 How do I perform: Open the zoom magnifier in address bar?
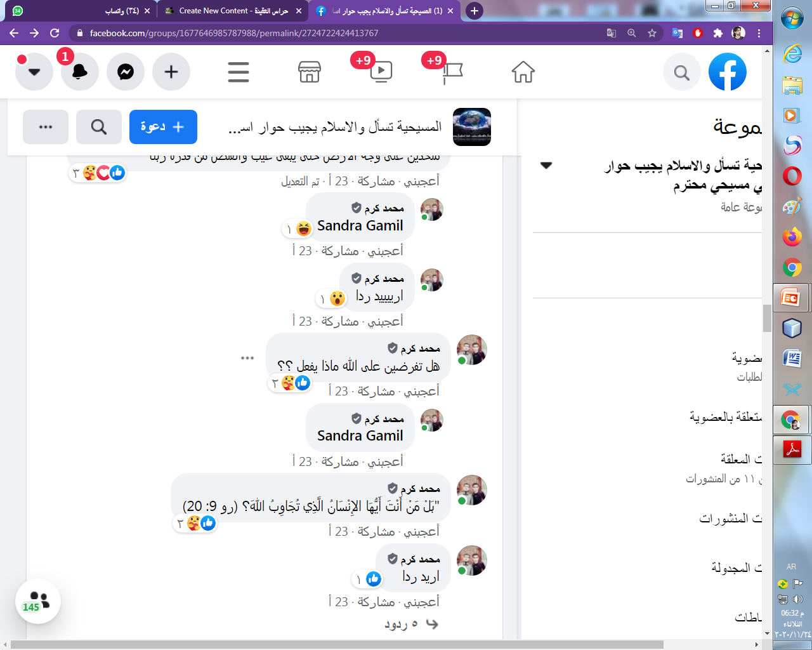tap(632, 33)
